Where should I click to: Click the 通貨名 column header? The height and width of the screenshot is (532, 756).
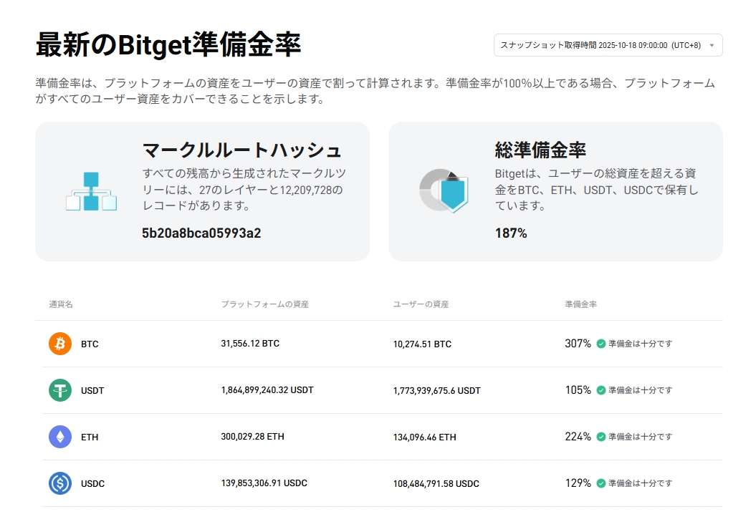tap(61, 304)
